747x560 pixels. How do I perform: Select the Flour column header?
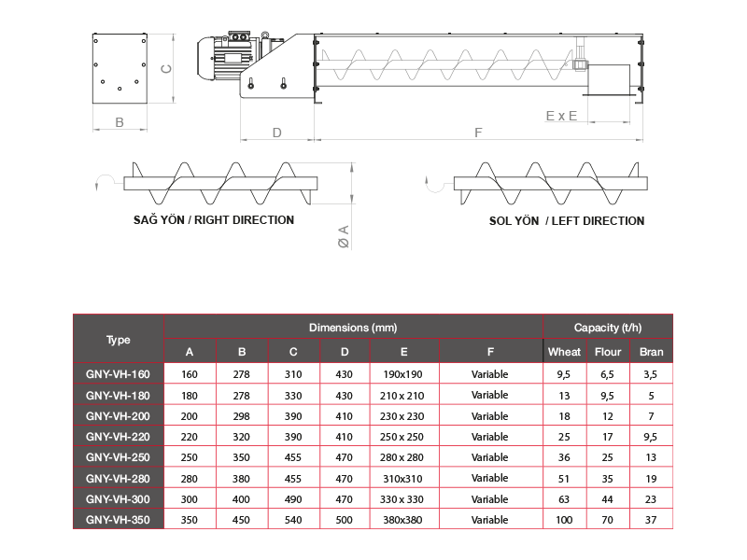(x=608, y=352)
